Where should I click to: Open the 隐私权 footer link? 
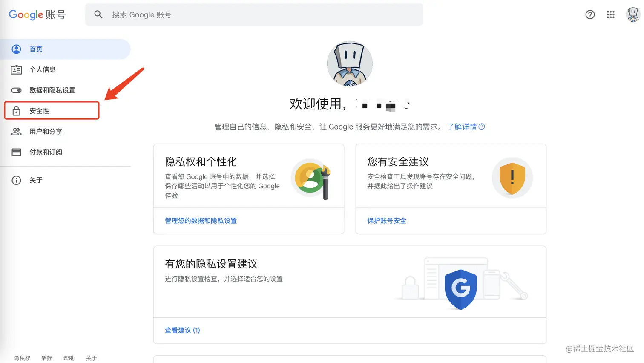click(22, 358)
